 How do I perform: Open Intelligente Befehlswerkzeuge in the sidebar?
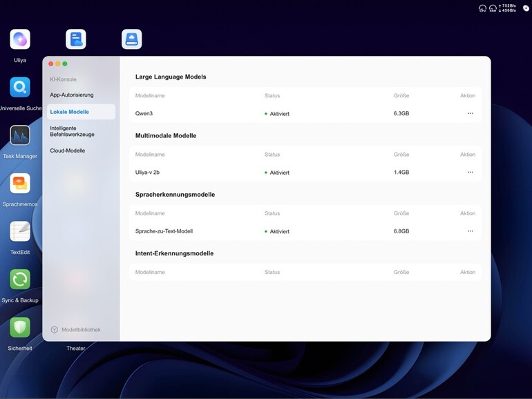73,131
